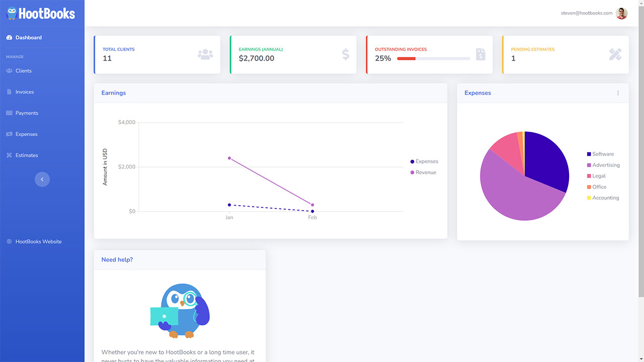This screenshot has width=644, height=362.
Task: Click the Expenses sidebar icon
Action: 8,134
